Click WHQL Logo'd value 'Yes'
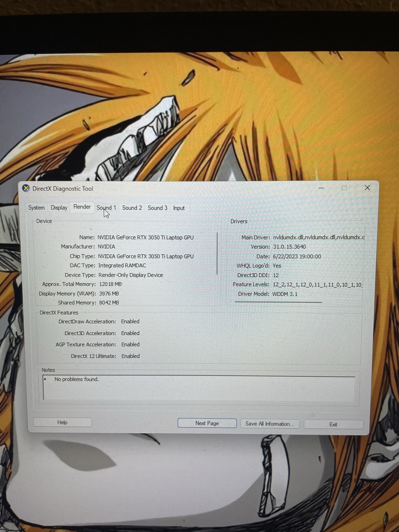The image size is (399, 532). tap(277, 266)
